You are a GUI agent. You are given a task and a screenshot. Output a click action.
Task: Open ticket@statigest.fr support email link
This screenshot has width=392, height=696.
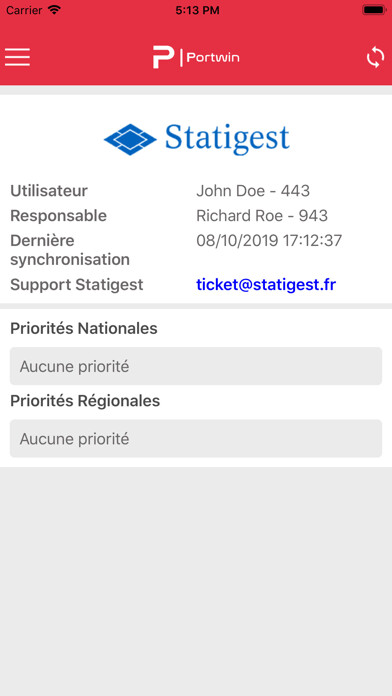[266, 285]
